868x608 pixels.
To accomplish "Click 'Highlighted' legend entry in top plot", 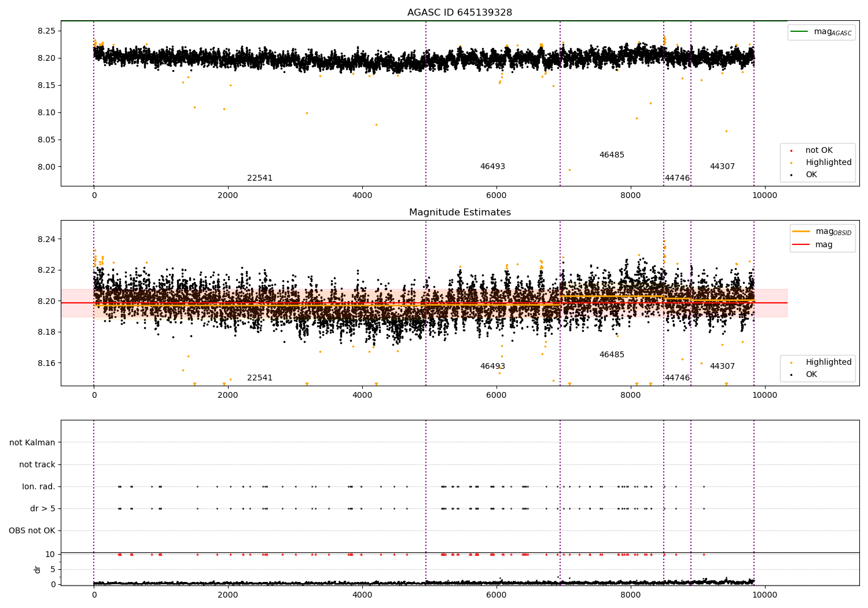I will (x=822, y=163).
